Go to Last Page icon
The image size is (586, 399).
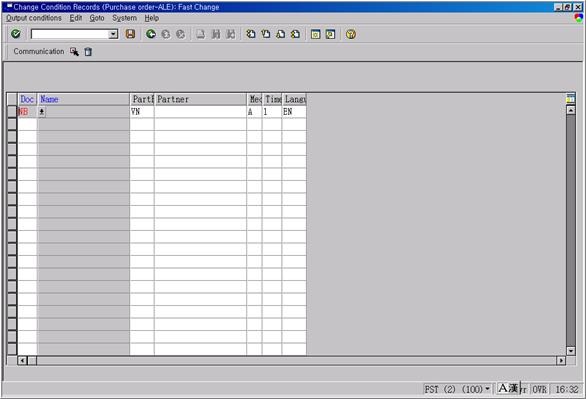tap(295, 34)
